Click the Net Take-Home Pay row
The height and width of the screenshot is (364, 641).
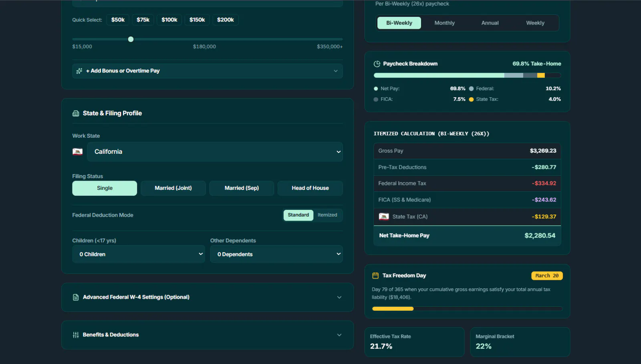[x=467, y=235]
